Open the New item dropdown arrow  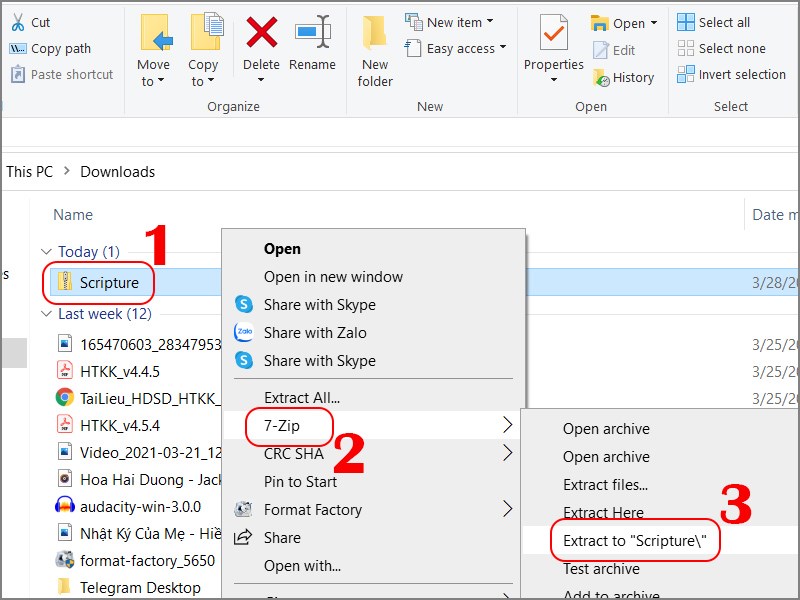490,21
